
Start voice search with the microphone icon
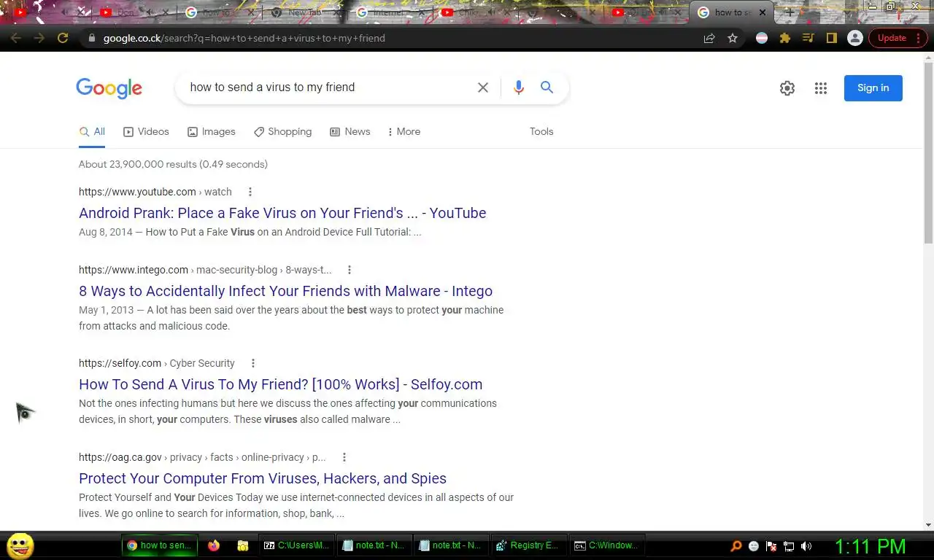click(x=519, y=87)
